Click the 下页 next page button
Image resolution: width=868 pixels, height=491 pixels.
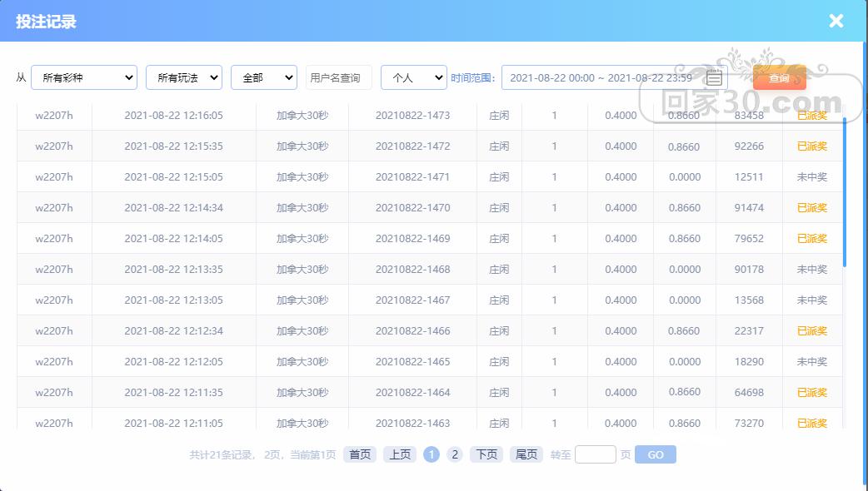tap(486, 454)
